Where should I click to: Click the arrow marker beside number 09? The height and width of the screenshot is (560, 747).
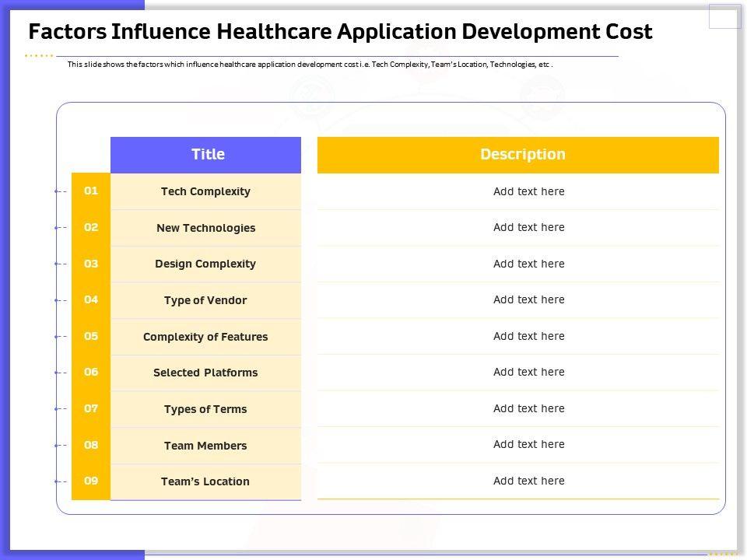tap(60, 481)
